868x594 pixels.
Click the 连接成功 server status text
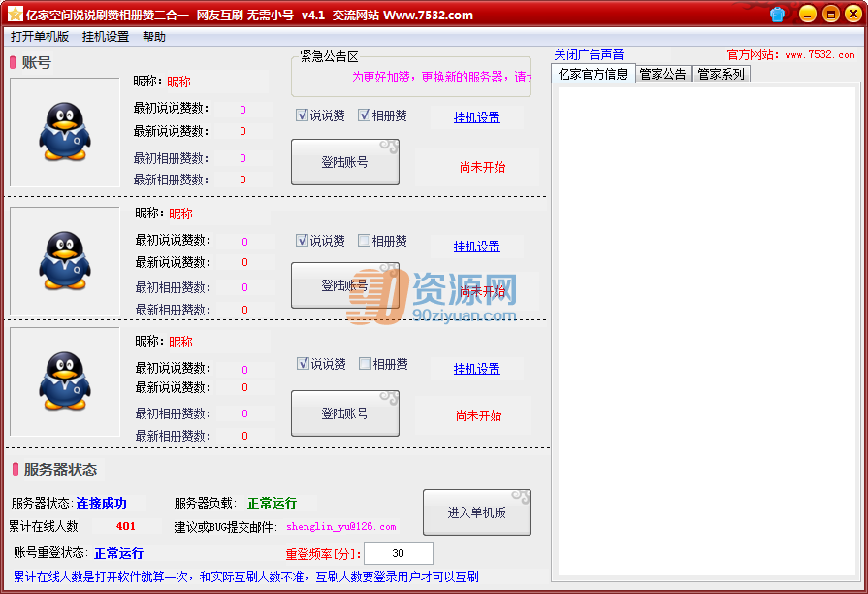click(x=101, y=503)
